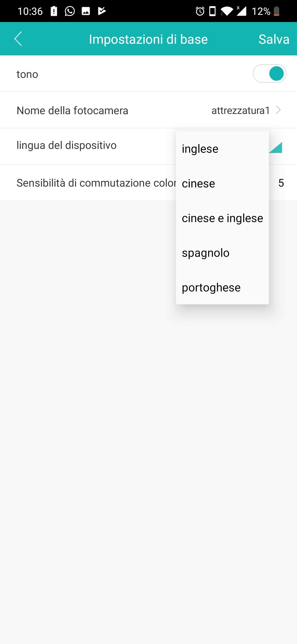Select inglese from the language list
The image size is (297, 644).
(200, 149)
